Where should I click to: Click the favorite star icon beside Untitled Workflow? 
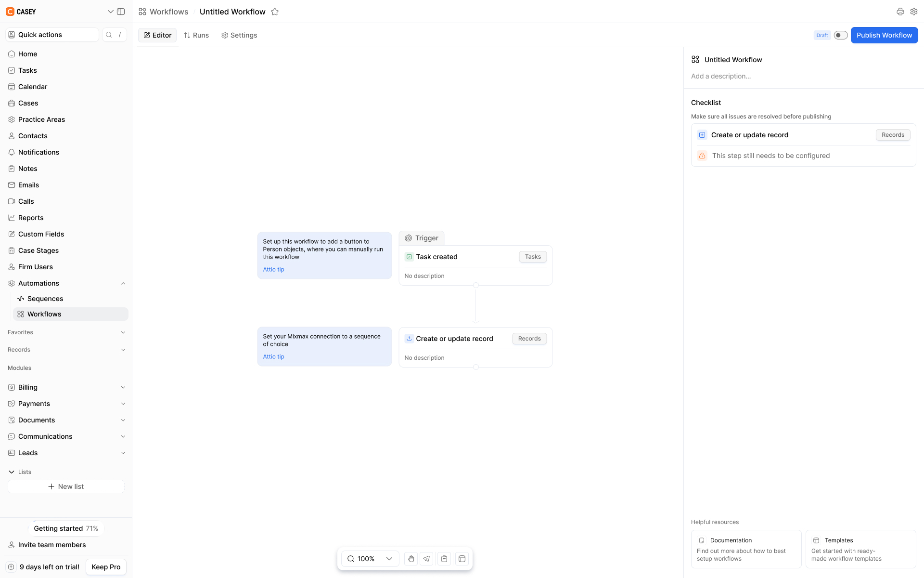pyautogui.click(x=275, y=12)
